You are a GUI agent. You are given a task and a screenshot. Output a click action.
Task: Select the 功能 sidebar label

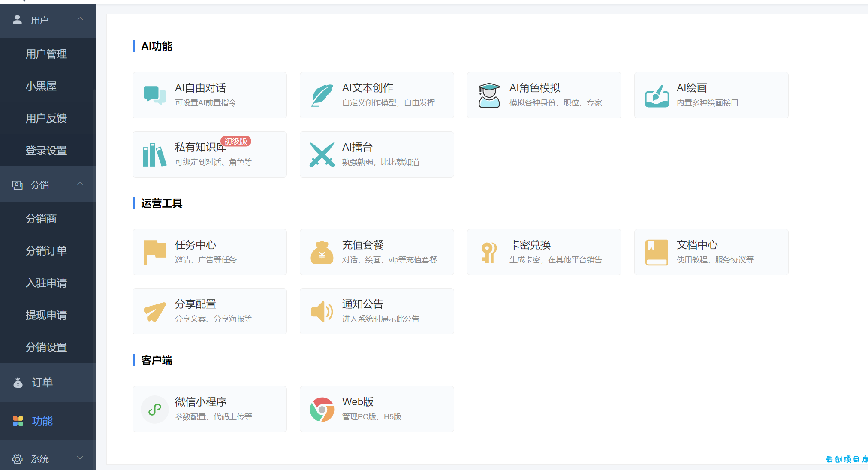[x=42, y=421]
